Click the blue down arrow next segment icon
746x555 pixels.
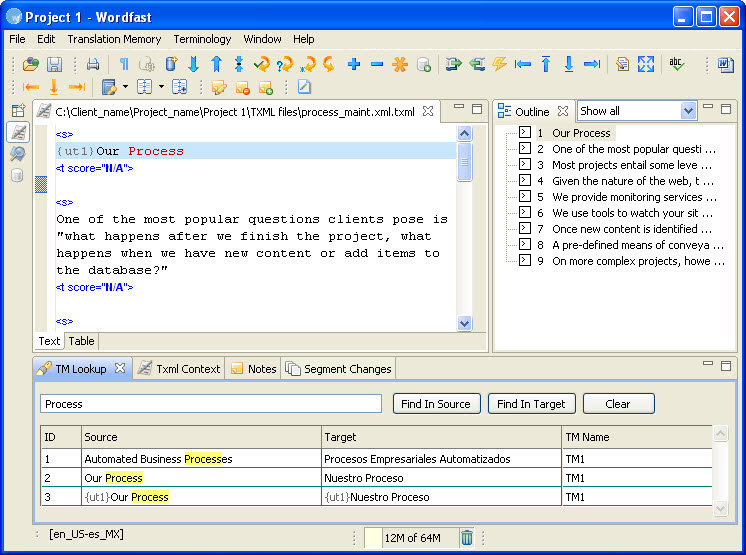[193, 64]
